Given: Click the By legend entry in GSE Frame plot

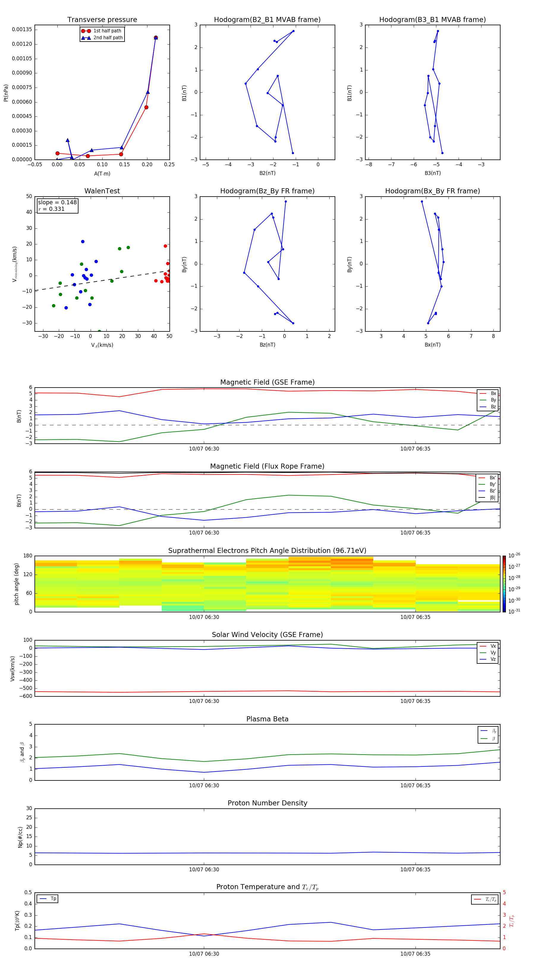Looking at the screenshot, I should tap(488, 400).
